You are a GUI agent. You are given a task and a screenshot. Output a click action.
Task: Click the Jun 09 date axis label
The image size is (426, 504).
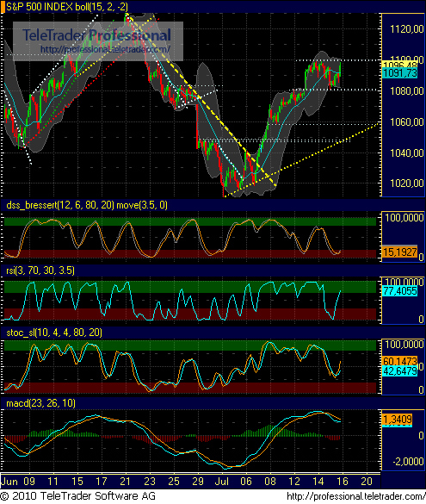click(18, 482)
